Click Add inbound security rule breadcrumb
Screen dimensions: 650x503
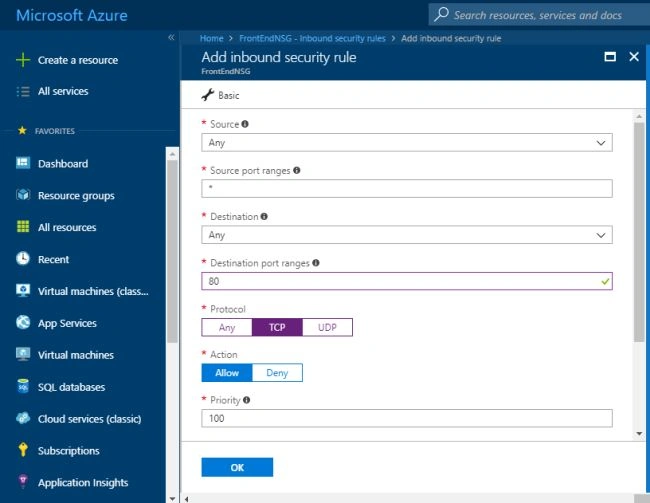[451, 38]
